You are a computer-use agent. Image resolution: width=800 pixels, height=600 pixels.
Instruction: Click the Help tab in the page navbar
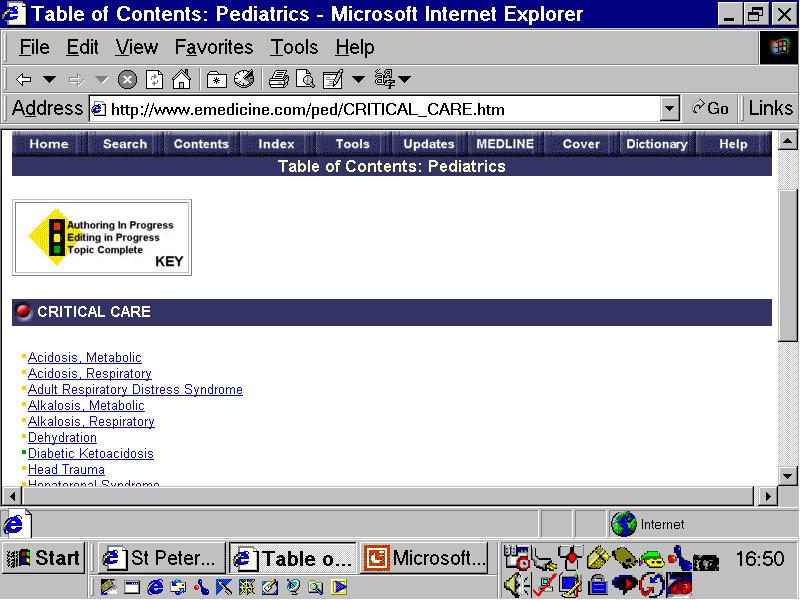click(733, 144)
